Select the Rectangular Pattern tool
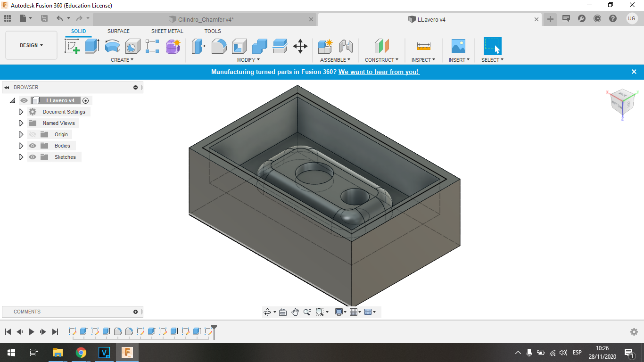Screen dimensions: 644x362 point(152,46)
